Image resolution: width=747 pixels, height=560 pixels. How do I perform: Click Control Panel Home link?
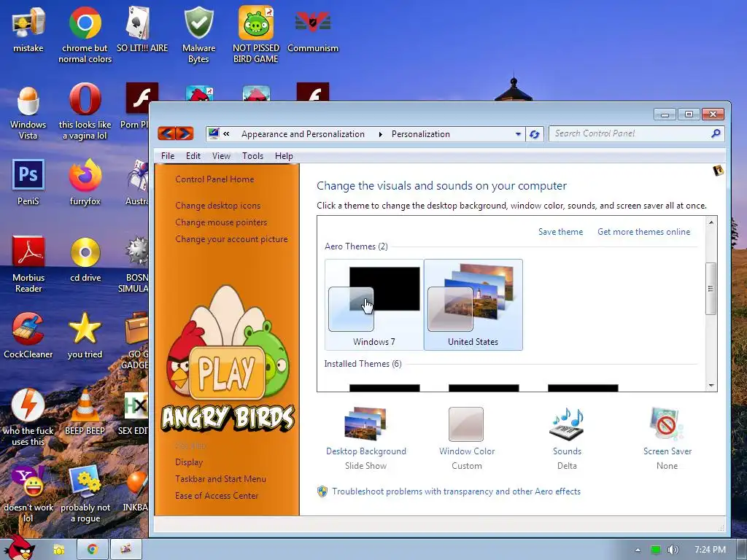tap(214, 179)
